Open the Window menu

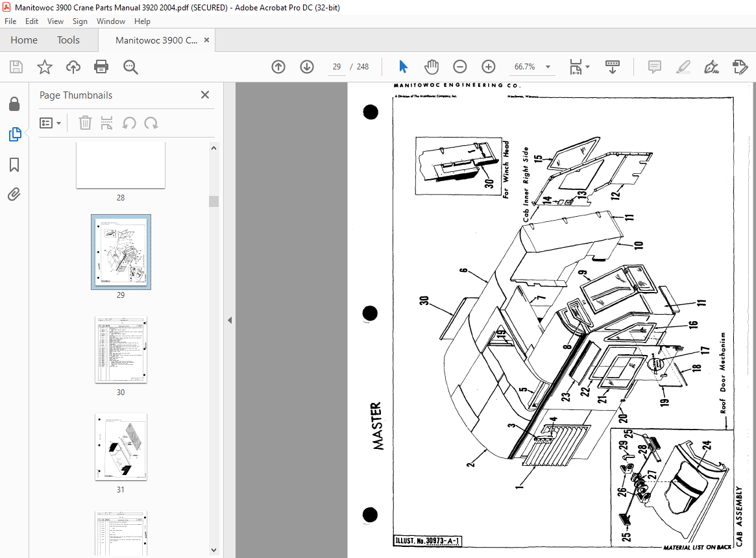coord(111,21)
